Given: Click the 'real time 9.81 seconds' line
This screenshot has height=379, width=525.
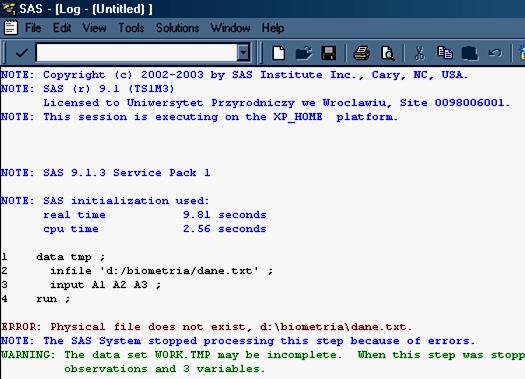Looking at the screenshot, I should point(154,215).
